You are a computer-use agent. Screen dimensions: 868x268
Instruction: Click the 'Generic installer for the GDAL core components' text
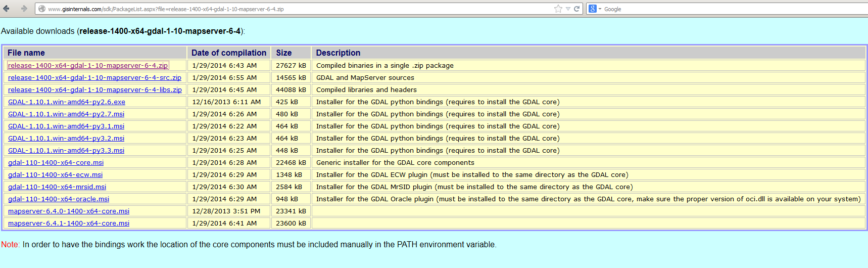(x=395, y=162)
